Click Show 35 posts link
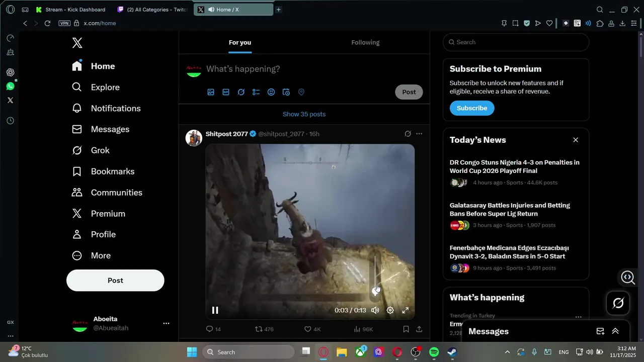The width and height of the screenshot is (644, 362). coord(304,114)
